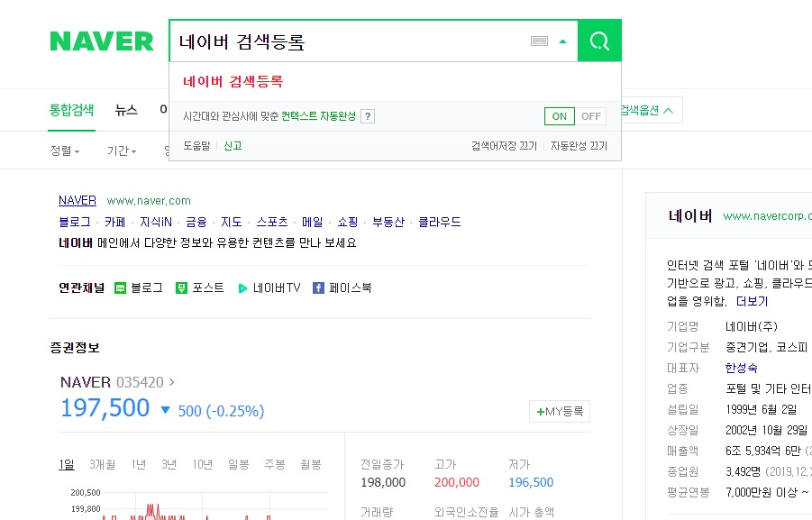
Task: Open the NAVER 035420 stock detail arrow
Action: 172,382
